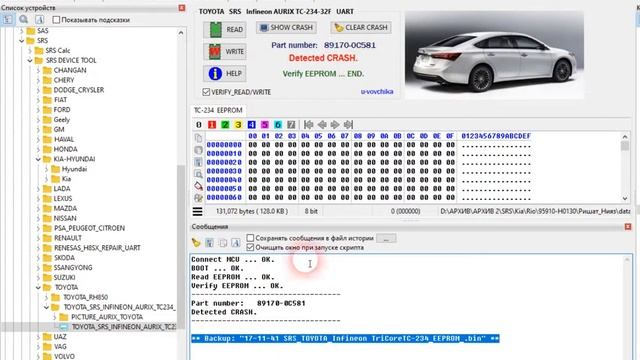Image resolution: width=640 pixels, height=360 pixels.
Task: Click the save messages icon
Action: pyautogui.click(x=209, y=243)
